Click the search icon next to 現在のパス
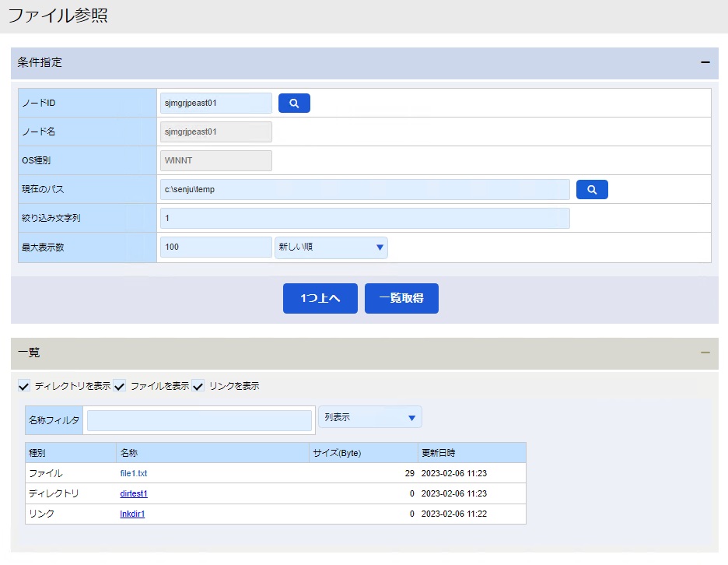 pos(592,190)
